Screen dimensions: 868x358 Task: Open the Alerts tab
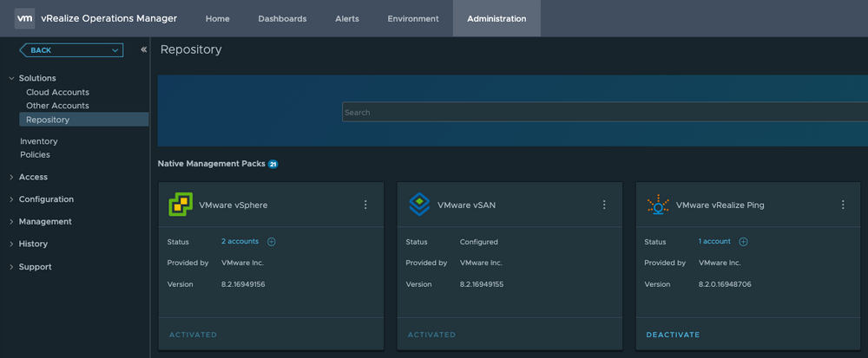(347, 19)
